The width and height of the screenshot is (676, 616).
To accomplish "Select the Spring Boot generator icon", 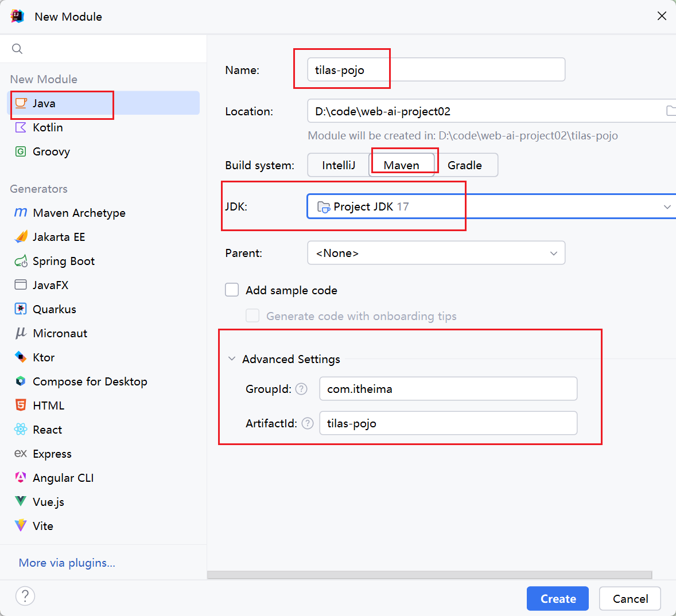I will (x=21, y=261).
